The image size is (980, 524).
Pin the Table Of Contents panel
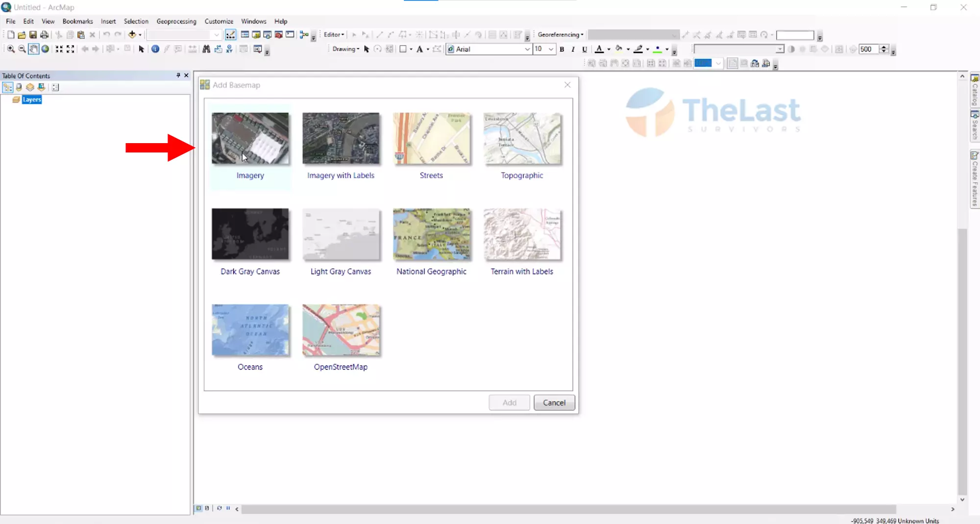coord(178,75)
